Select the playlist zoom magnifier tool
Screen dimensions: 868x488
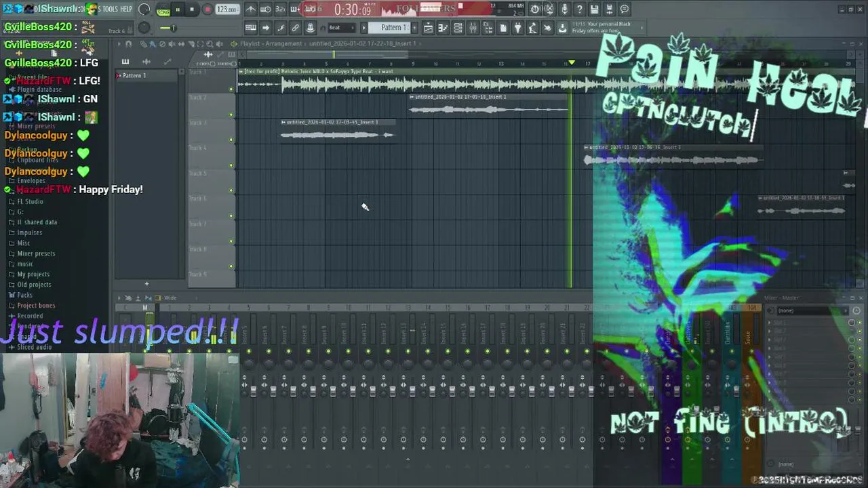tap(210, 44)
